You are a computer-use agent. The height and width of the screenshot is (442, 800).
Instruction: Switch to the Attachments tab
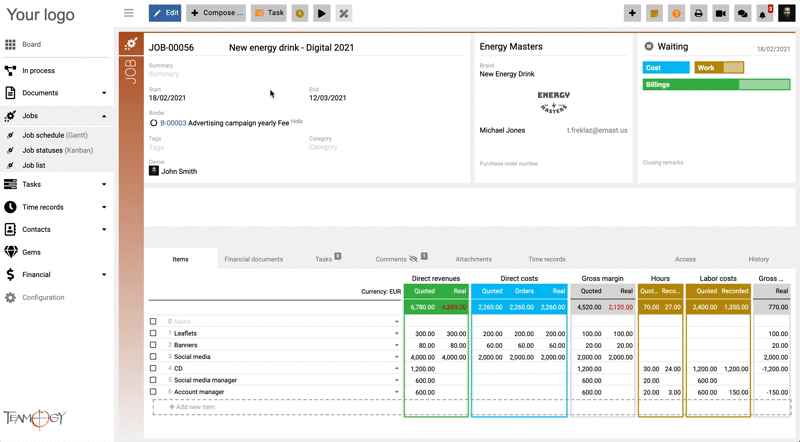(473, 259)
